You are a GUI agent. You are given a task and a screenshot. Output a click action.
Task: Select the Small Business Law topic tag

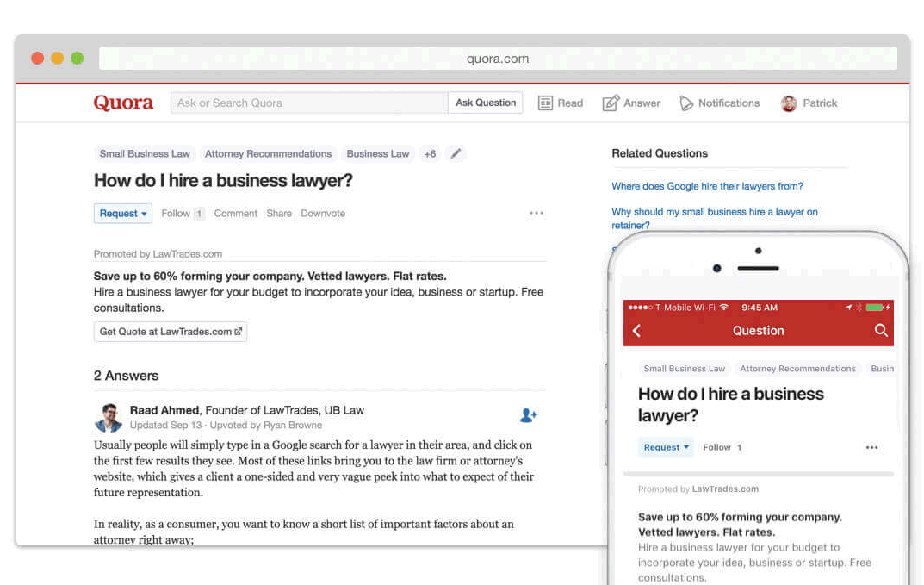click(145, 154)
